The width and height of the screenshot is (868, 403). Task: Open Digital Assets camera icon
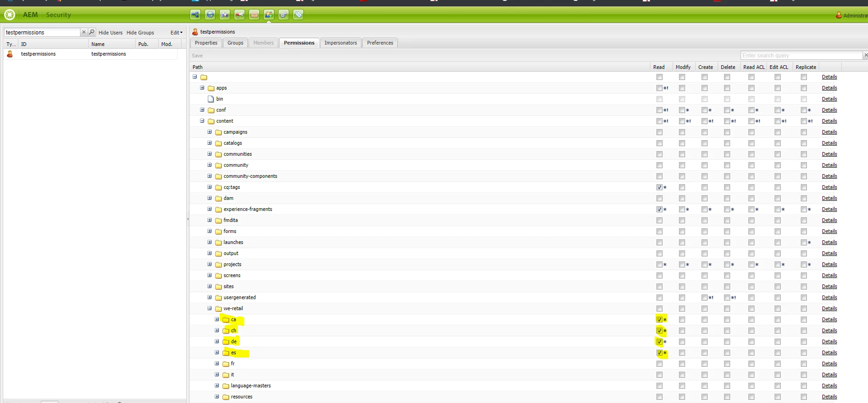click(x=225, y=15)
